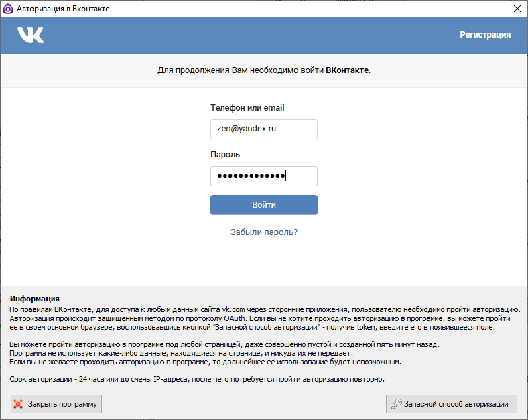Click the ВКонтакте bold text in prompt

click(347, 70)
